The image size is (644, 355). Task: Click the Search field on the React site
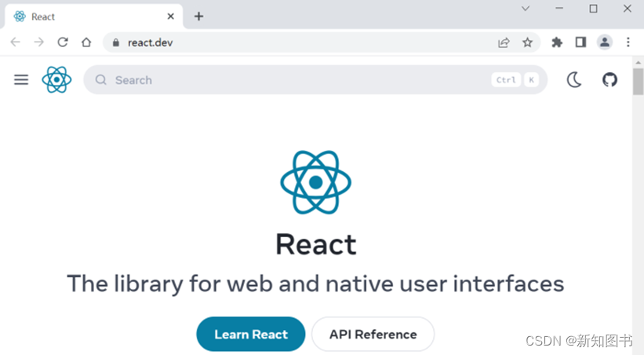(298, 79)
